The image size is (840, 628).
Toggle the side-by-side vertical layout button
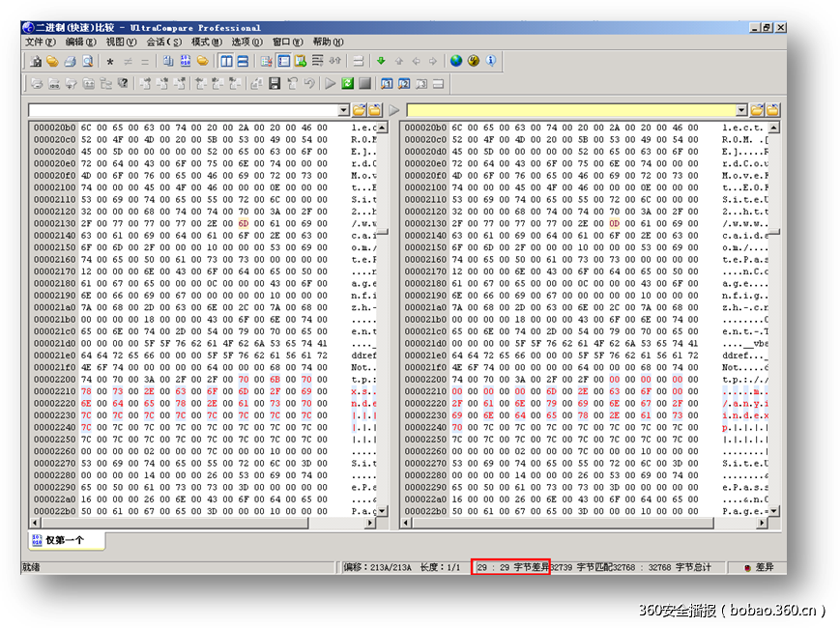pyautogui.click(x=226, y=62)
